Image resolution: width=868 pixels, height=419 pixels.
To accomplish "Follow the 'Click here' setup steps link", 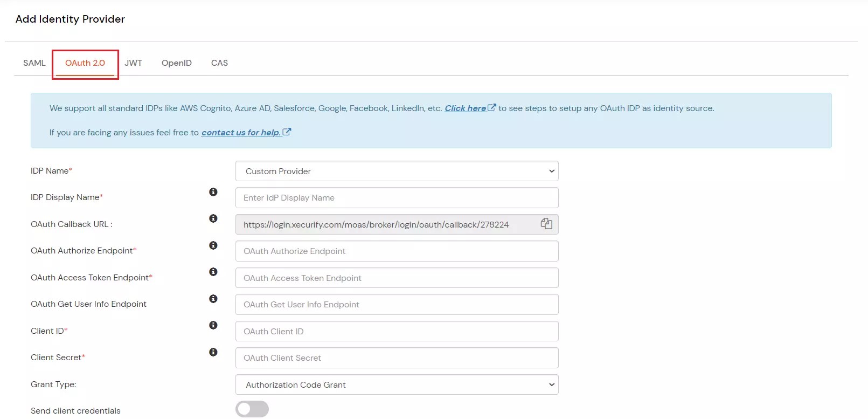I will tap(466, 108).
